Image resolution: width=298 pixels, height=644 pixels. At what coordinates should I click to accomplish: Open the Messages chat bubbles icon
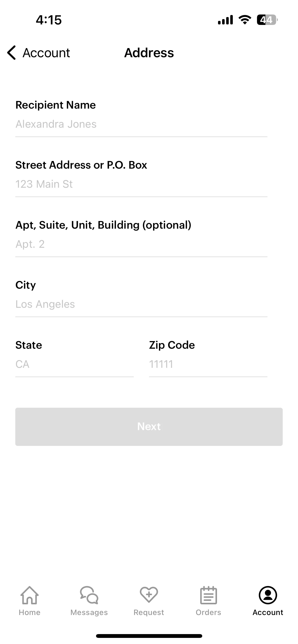coord(89,595)
